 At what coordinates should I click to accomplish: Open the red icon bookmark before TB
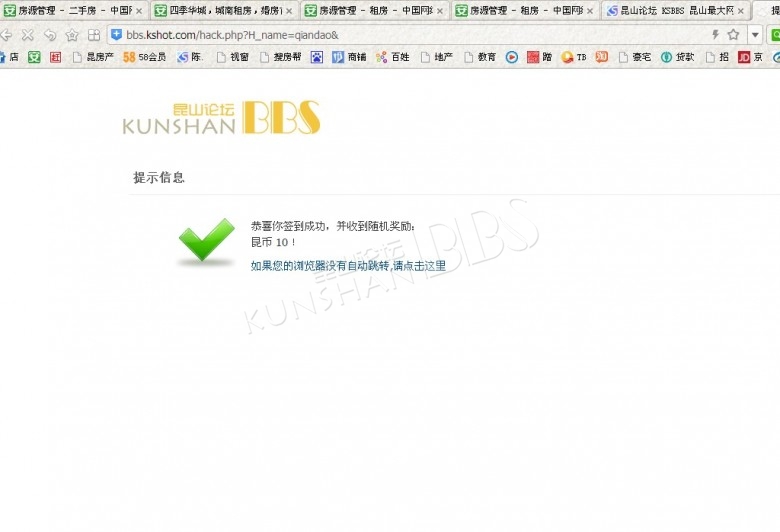539,57
